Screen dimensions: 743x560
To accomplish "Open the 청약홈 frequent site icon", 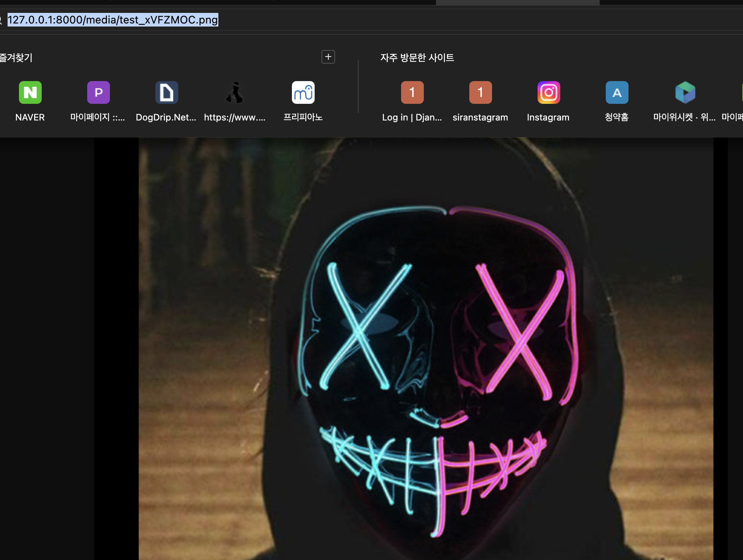I will point(617,92).
